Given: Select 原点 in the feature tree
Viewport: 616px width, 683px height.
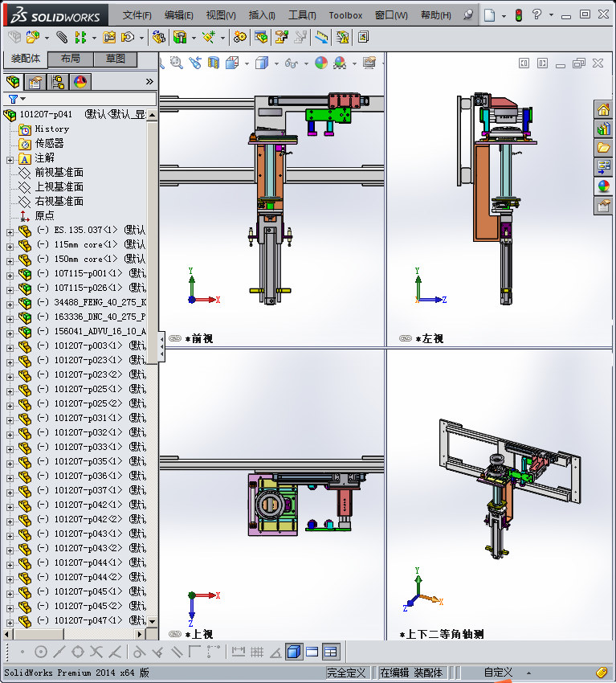Looking at the screenshot, I should [x=44, y=215].
